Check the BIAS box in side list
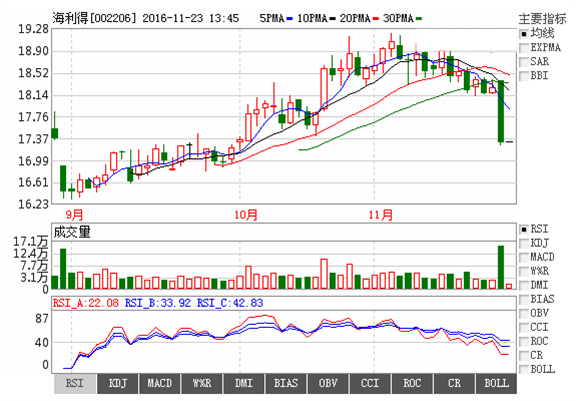 (x=524, y=300)
